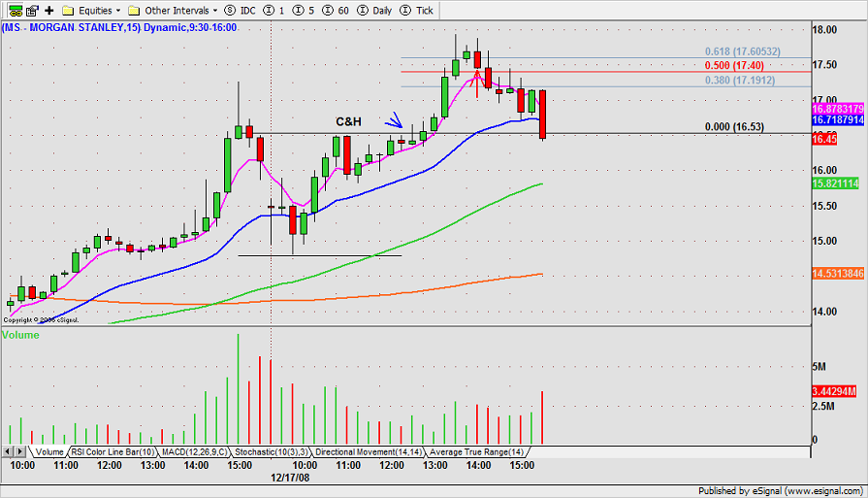
Task: Click the Volume pane label
Action: pos(20,335)
